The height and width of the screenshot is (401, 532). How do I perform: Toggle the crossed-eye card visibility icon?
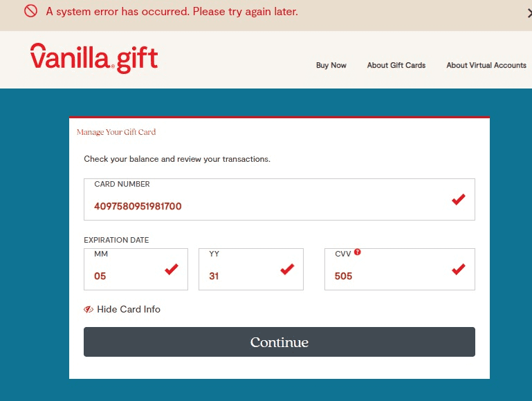point(89,310)
